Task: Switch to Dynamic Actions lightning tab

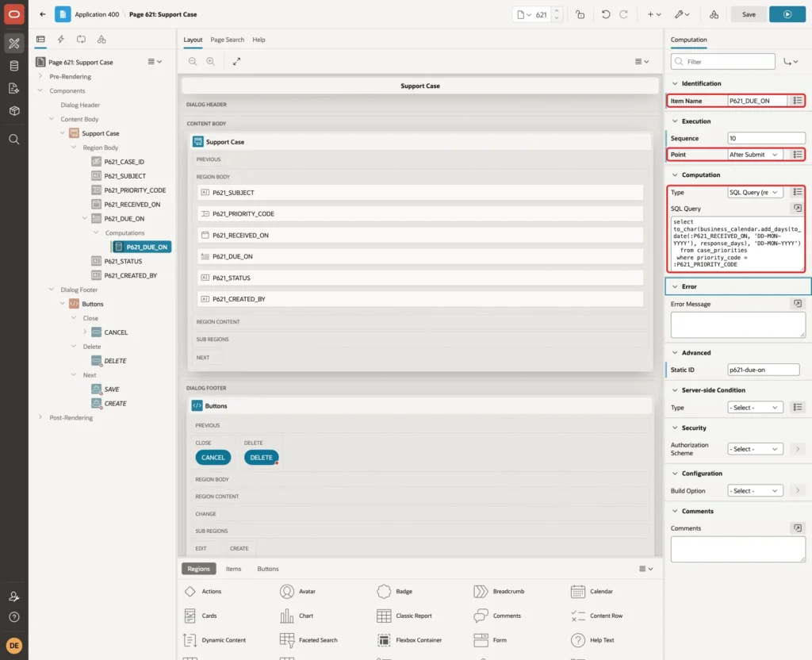Action: (x=60, y=40)
